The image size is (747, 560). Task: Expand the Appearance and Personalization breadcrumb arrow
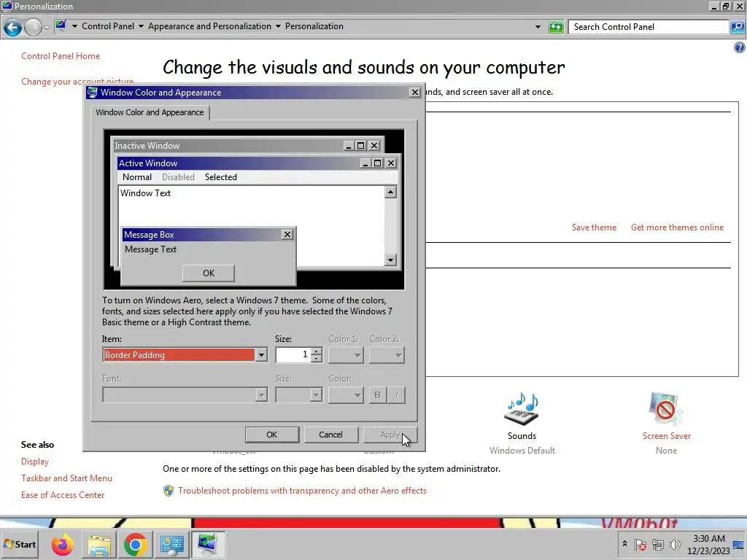pos(278,26)
